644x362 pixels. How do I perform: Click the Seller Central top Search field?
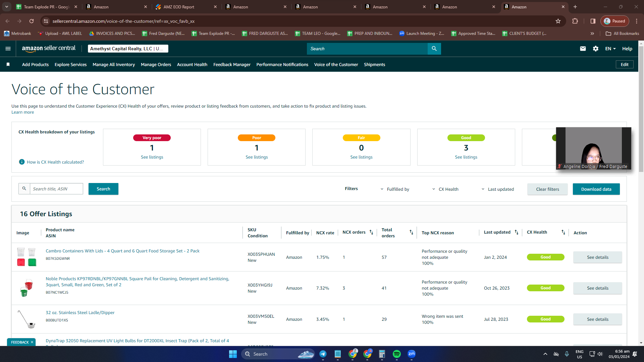tap(367, 49)
